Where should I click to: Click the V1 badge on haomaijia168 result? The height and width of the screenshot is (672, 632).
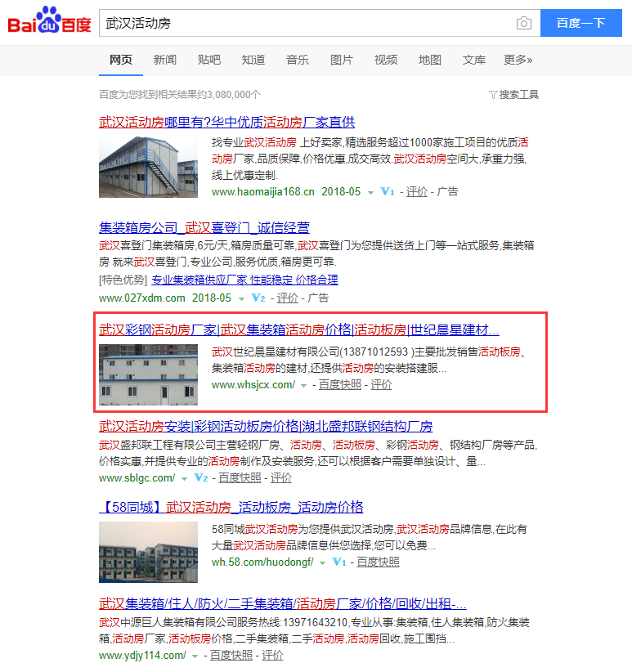(388, 191)
